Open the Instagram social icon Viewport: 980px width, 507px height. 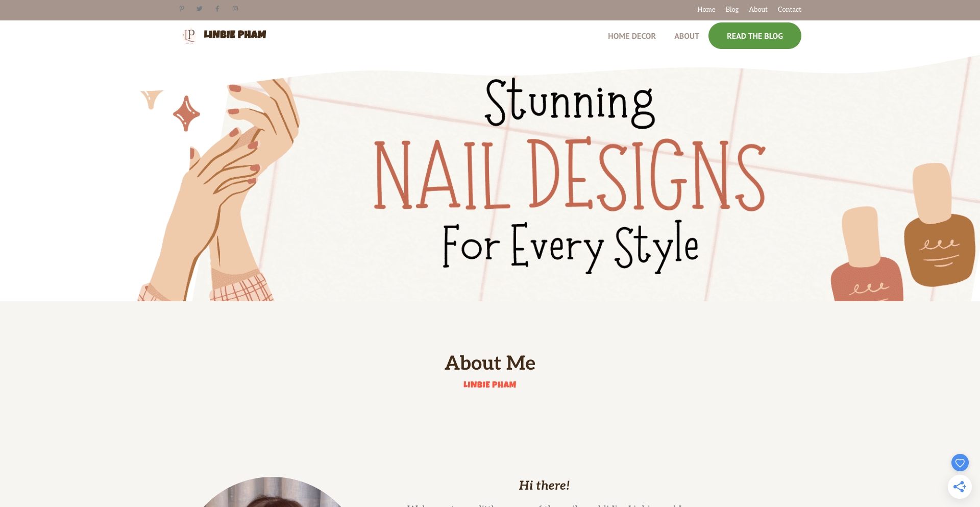click(x=235, y=9)
